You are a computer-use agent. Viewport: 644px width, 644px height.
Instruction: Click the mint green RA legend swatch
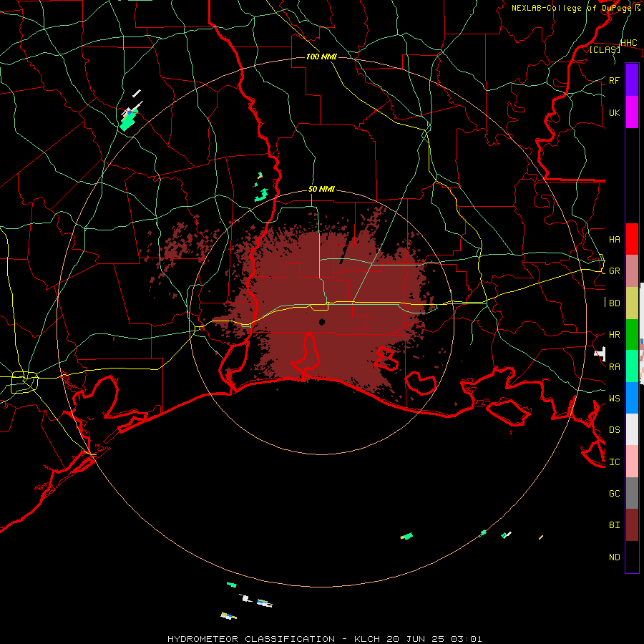[x=632, y=366]
